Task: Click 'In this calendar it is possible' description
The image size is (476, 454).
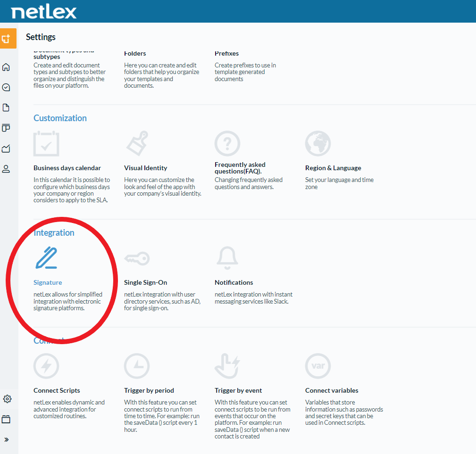Action: [x=72, y=190]
